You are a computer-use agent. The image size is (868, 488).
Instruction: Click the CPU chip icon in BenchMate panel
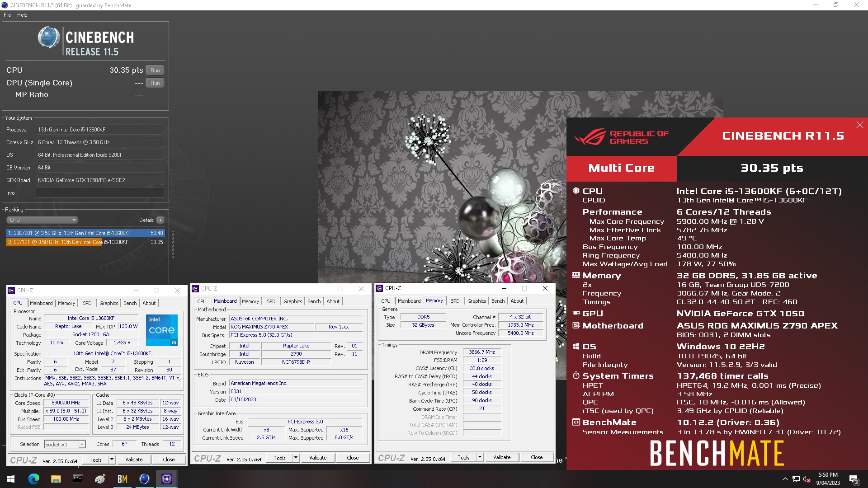(x=576, y=191)
